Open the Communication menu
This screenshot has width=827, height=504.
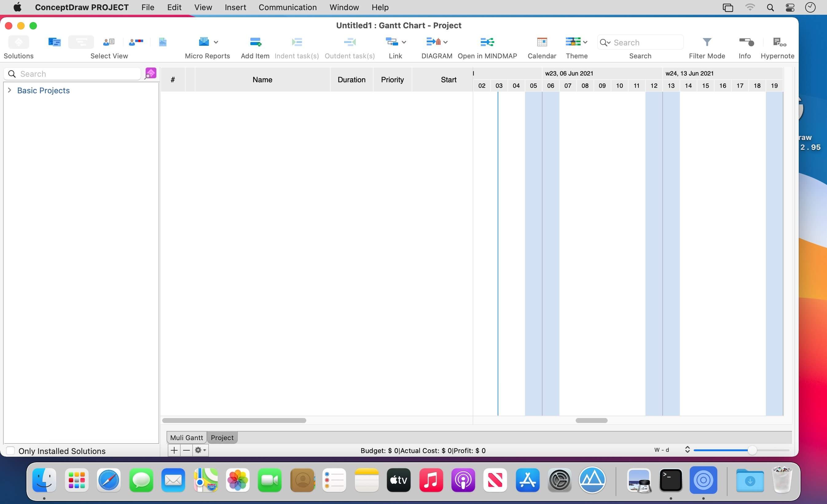(x=287, y=7)
